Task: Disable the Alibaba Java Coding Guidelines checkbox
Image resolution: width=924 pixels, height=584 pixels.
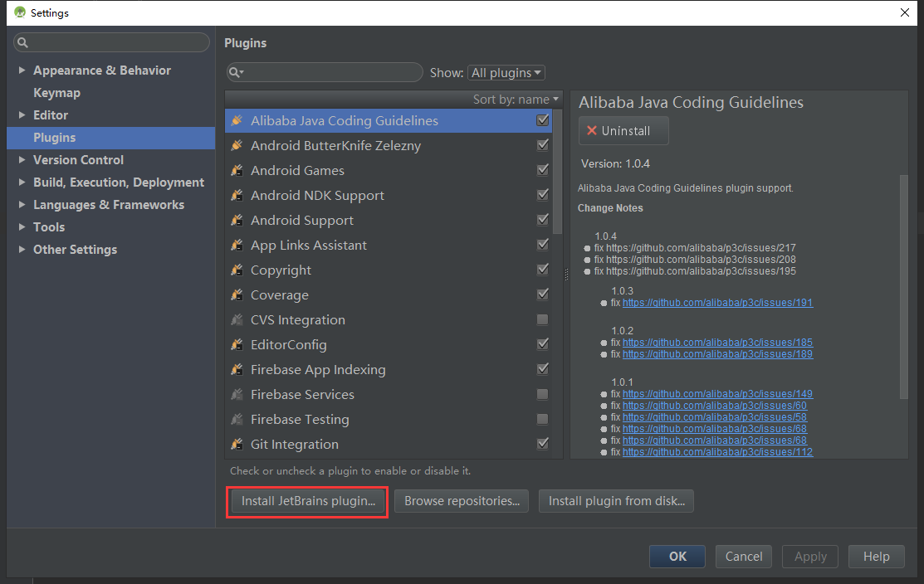Action: (x=543, y=120)
